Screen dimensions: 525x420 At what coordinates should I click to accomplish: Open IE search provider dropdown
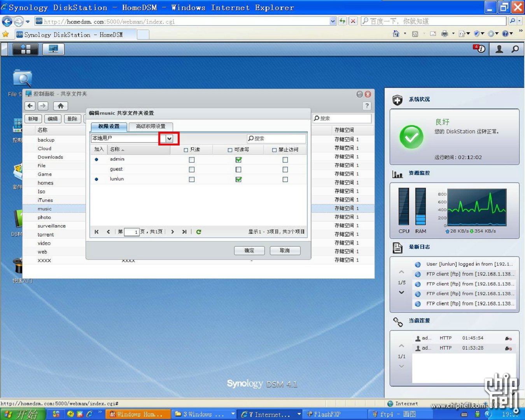[x=520, y=21]
